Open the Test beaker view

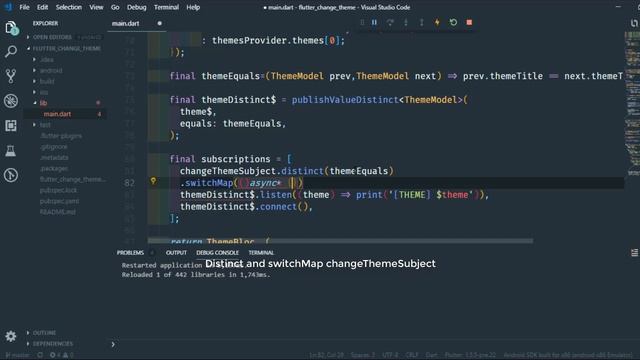[x=11, y=151]
